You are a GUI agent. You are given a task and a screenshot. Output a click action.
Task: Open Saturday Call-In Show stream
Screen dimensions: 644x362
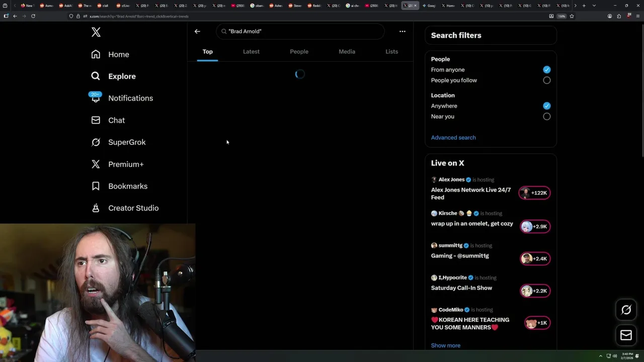click(461, 288)
